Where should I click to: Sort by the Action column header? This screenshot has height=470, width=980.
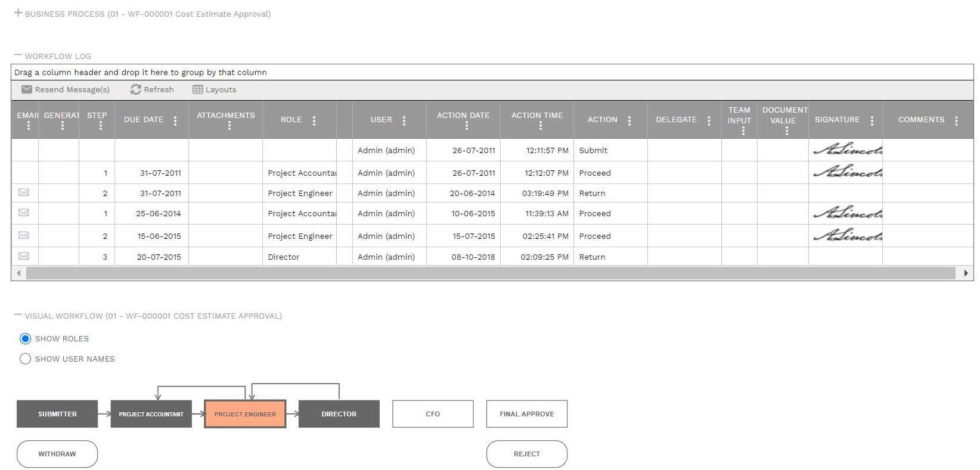tap(602, 120)
